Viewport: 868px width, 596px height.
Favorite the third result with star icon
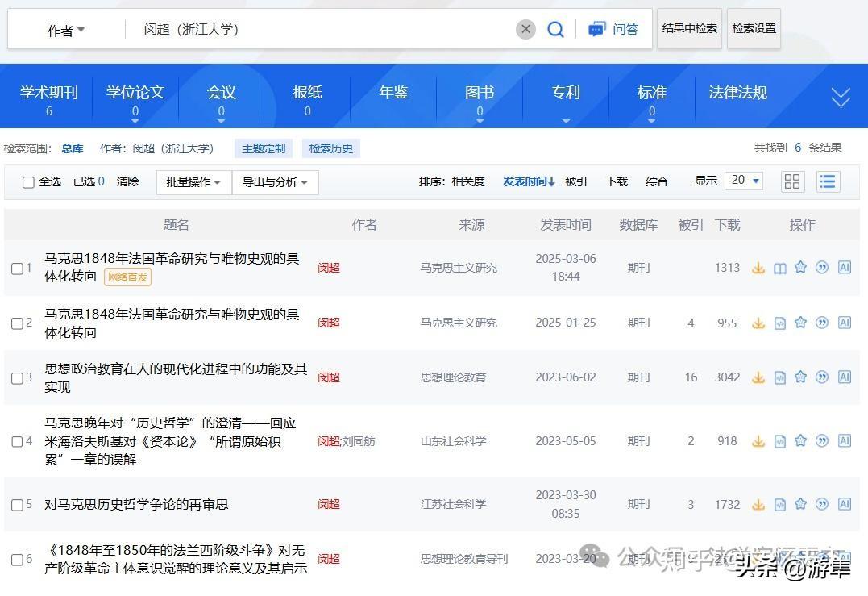800,377
